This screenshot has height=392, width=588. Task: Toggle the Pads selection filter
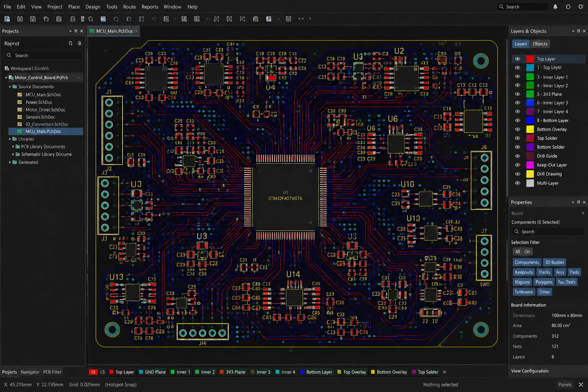(574, 272)
